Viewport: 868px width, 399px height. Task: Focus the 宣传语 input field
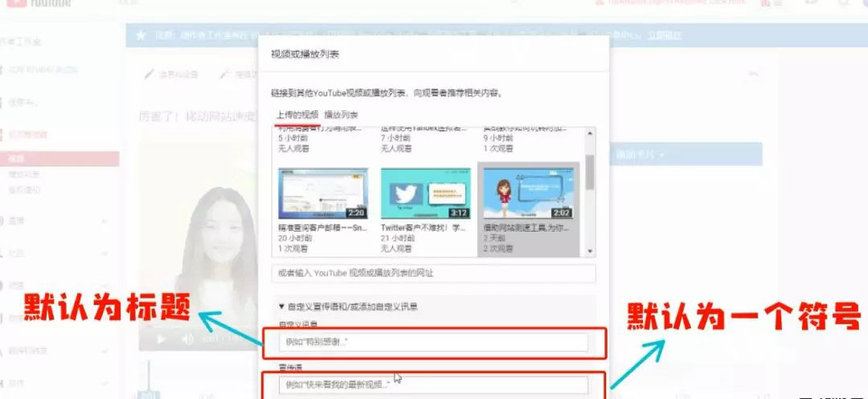tap(433, 385)
